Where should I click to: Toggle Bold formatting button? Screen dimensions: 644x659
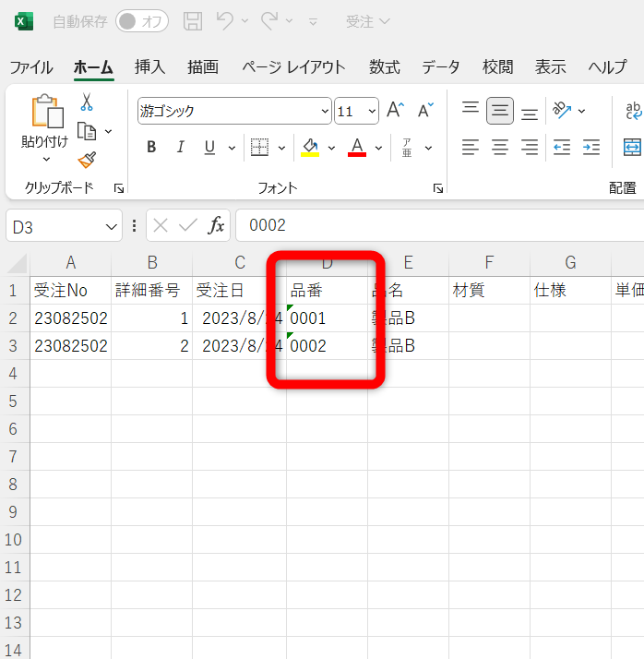coord(151,147)
